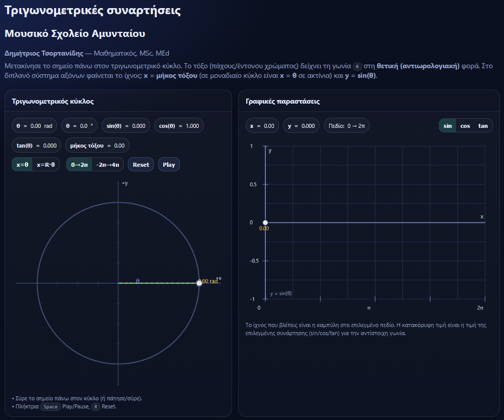Image resolution: width=504 pixels, height=420 pixels.
Task: Click the sin(θ) = 0.000 readout
Action: pos(126,126)
